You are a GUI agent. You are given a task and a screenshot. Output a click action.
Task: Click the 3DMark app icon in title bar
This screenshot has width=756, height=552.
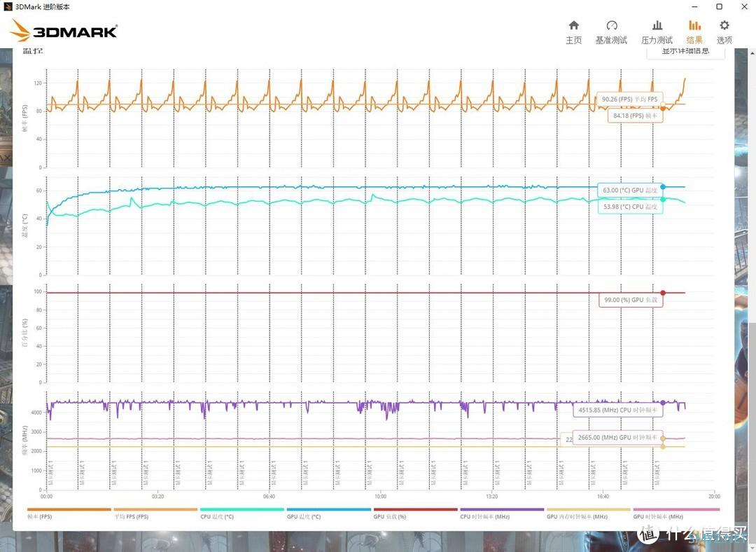pos(8,6)
